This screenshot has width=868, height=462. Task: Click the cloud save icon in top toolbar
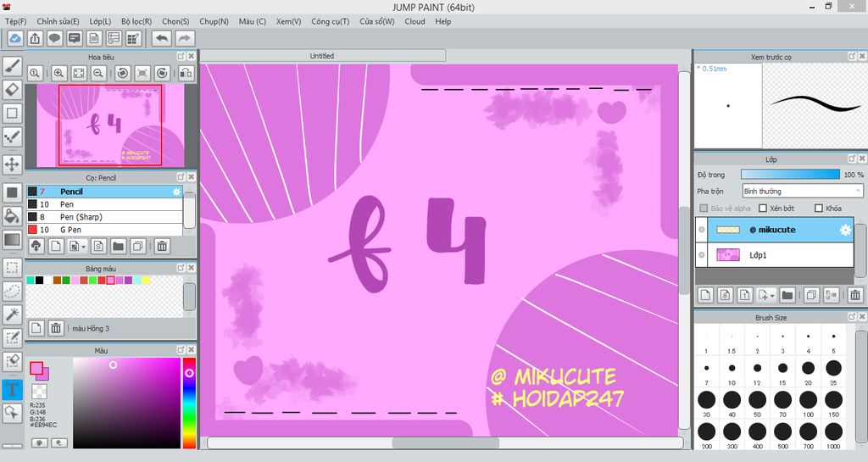[x=15, y=38]
